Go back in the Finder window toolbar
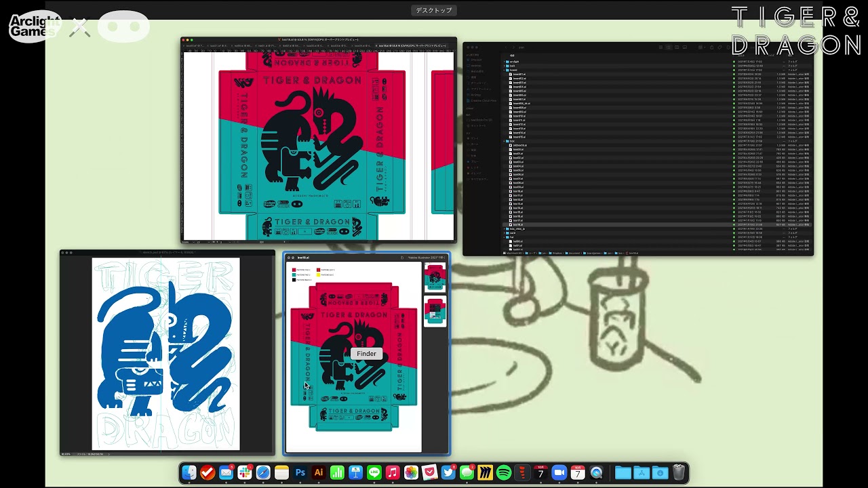 (x=506, y=47)
